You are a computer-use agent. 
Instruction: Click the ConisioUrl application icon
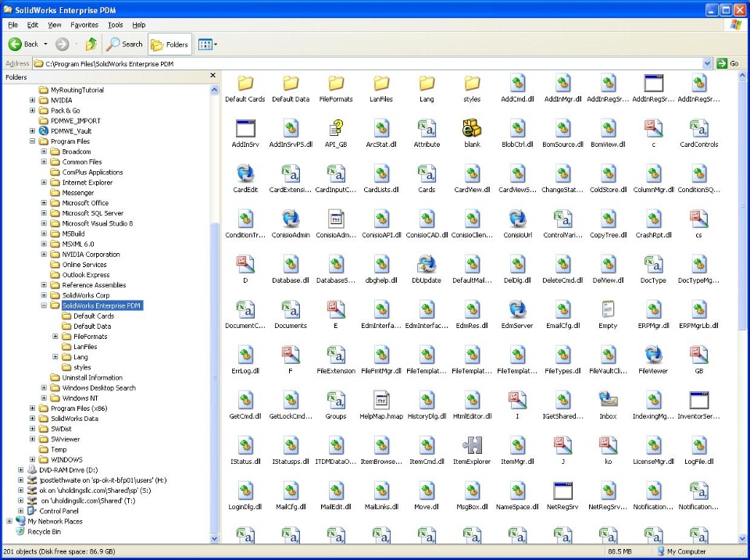[517, 219]
